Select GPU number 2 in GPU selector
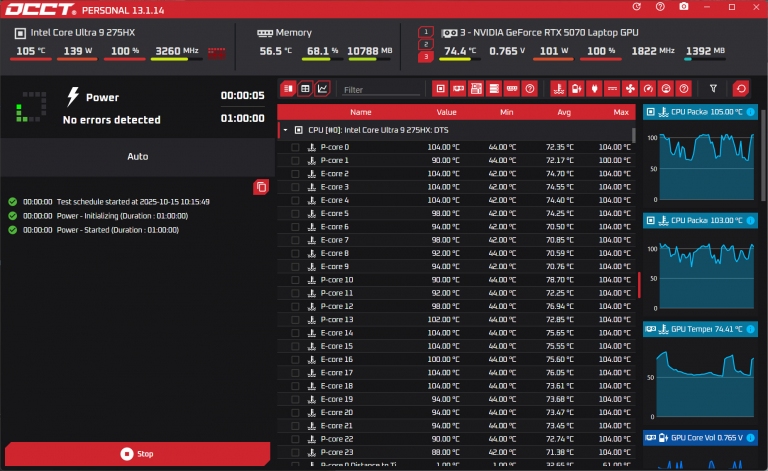Image resolution: width=768 pixels, height=471 pixels. point(427,44)
